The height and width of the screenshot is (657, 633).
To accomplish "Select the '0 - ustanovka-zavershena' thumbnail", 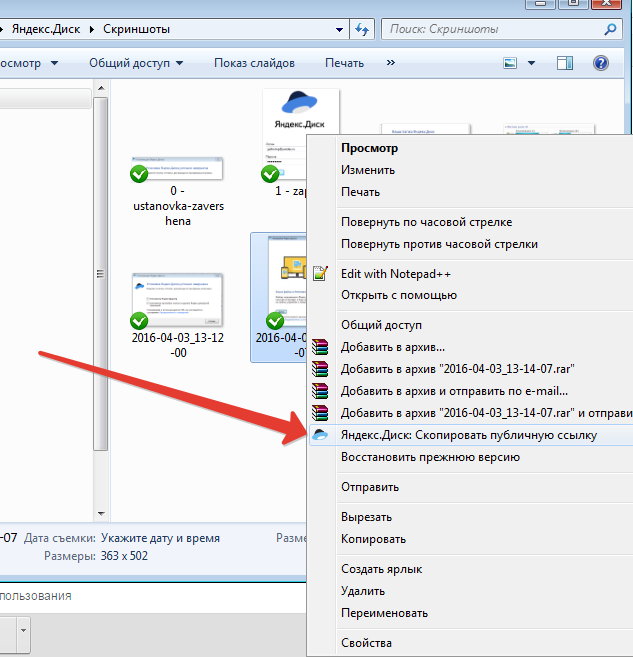I will (x=178, y=169).
